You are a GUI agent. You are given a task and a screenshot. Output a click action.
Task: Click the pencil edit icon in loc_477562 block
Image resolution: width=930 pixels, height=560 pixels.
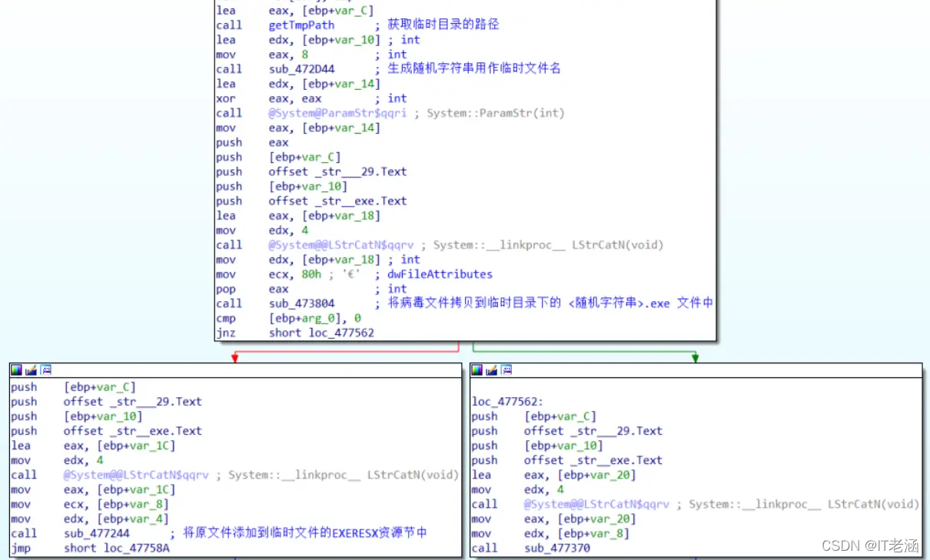pyautogui.click(x=492, y=370)
